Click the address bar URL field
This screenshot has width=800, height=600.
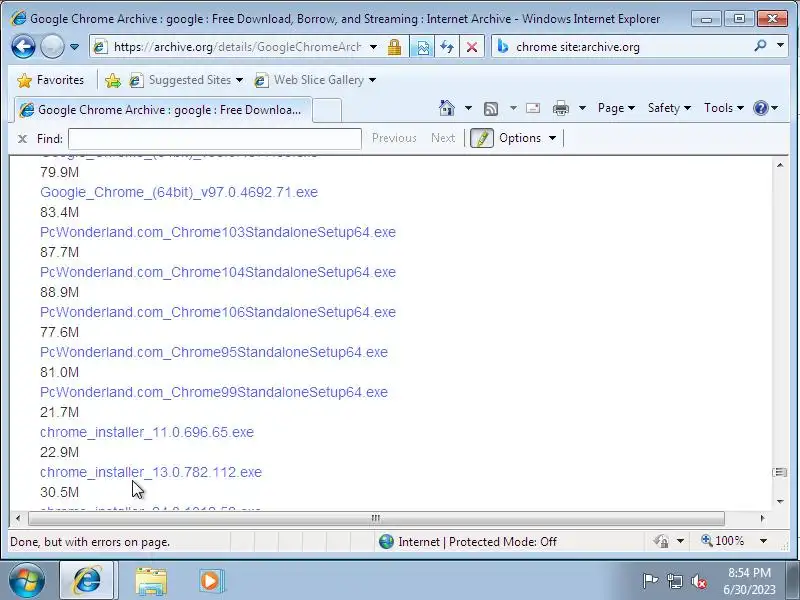pyautogui.click(x=237, y=47)
